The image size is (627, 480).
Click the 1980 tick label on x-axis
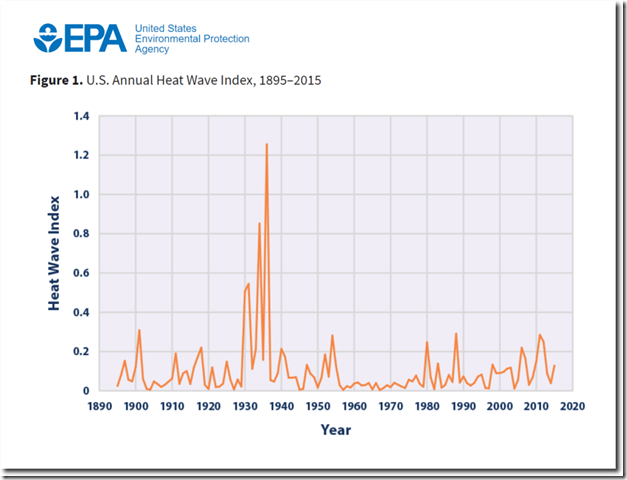coord(427,407)
